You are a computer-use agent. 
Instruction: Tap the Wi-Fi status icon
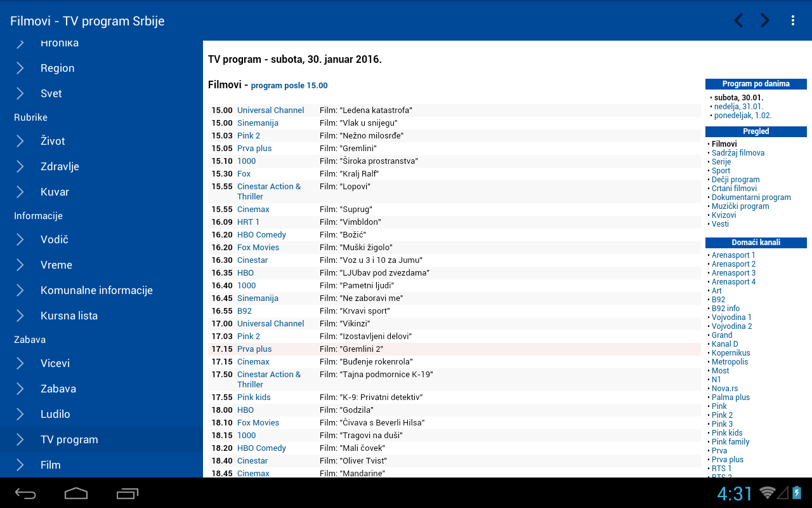(768, 493)
